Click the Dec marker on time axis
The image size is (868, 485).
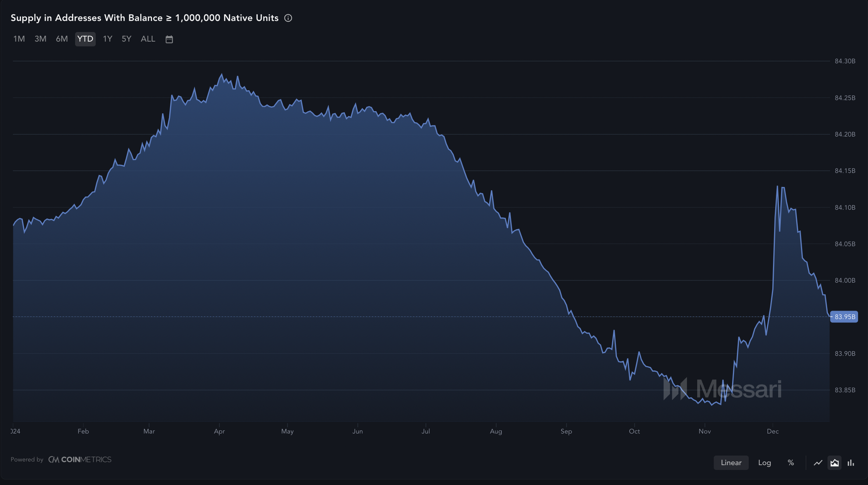[x=773, y=431]
